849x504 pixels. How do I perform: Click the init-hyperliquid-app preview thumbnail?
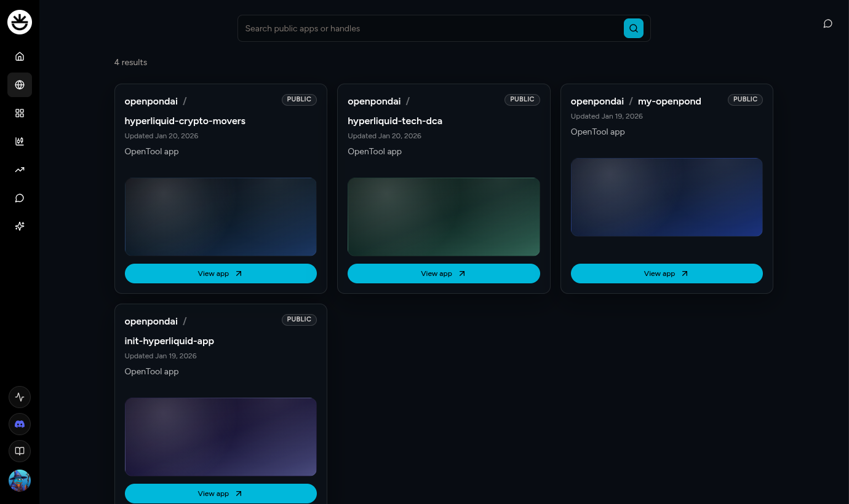click(x=220, y=436)
